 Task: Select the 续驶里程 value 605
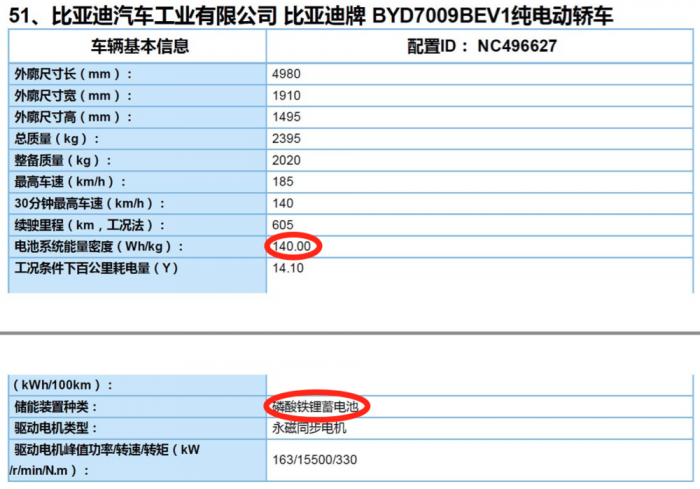click(283, 225)
